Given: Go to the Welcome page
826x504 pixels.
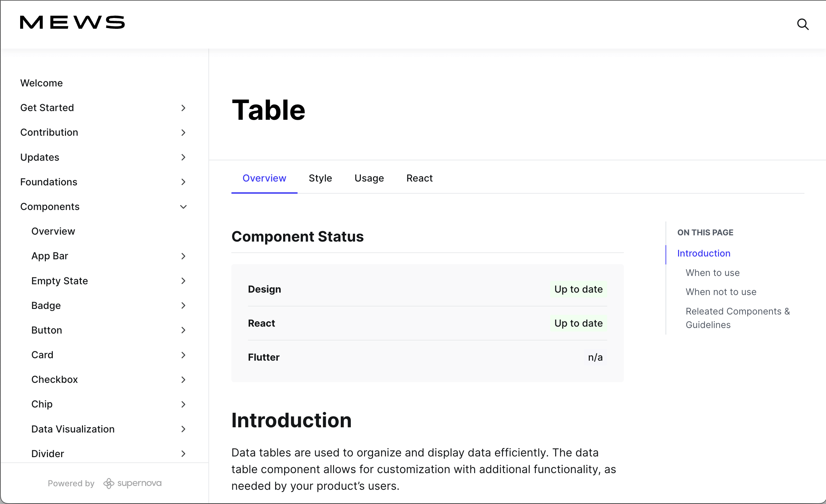Looking at the screenshot, I should pos(42,83).
